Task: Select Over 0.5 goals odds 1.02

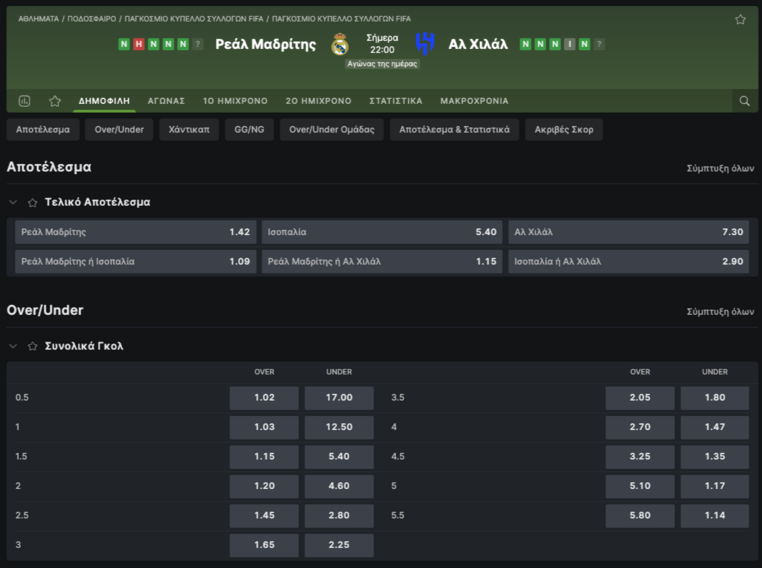Action: [x=264, y=398]
